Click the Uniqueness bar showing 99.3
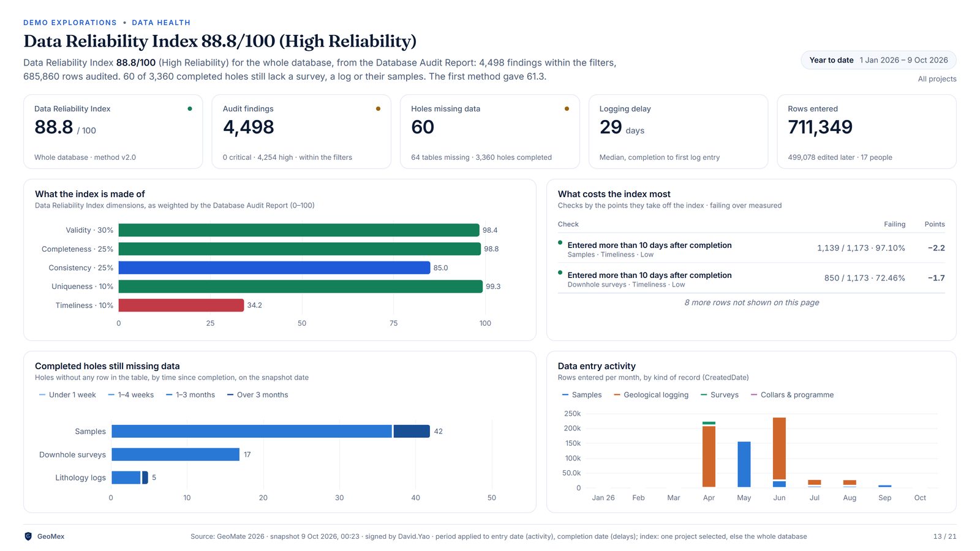Screen dimensions: 980x551 coord(301,287)
